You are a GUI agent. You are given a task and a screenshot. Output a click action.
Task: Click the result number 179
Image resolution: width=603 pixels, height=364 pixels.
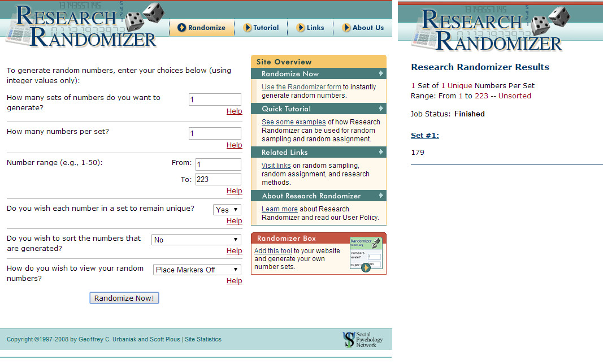[418, 153]
